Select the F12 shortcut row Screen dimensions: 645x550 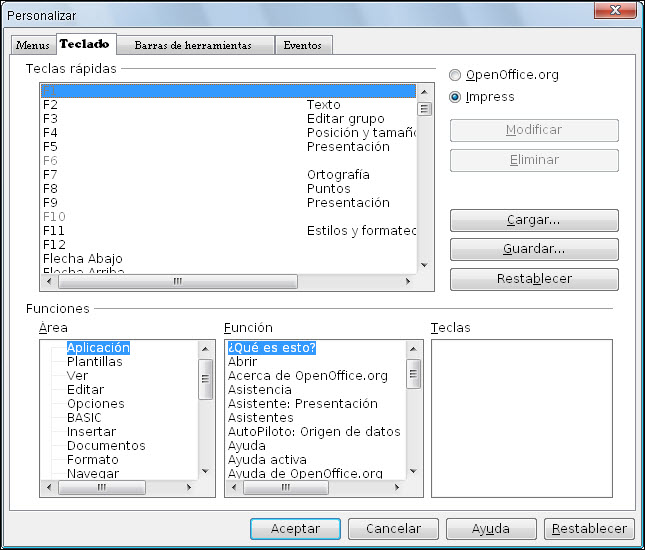[x=228, y=245]
